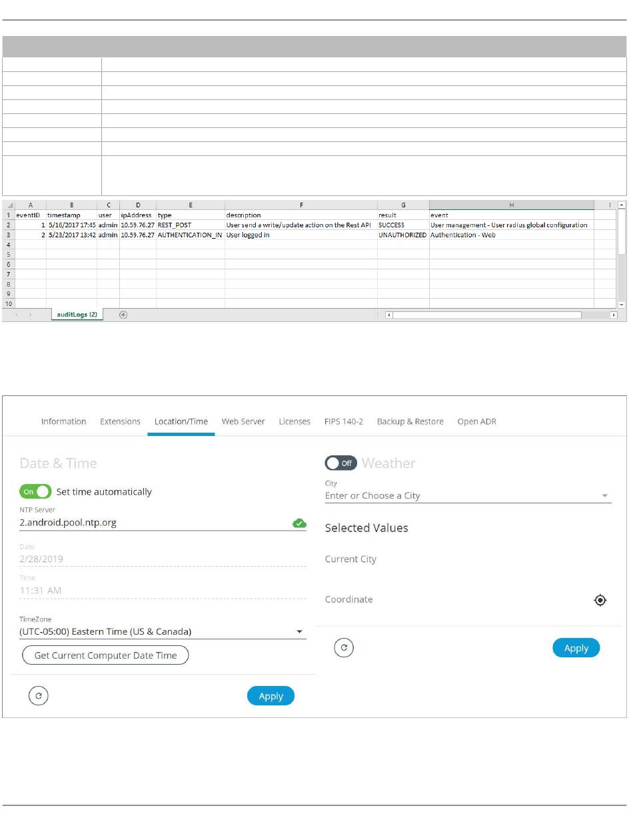Expand the TimeZone dropdown

[x=299, y=631]
